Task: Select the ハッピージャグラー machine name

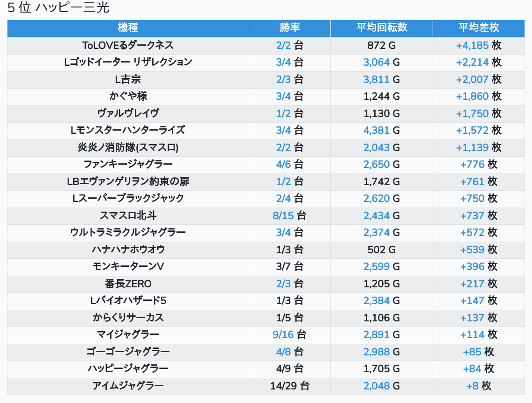Action: tap(128, 369)
